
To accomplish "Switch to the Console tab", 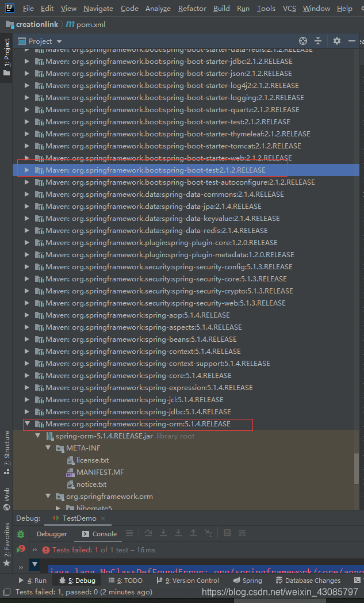I will [99, 534].
